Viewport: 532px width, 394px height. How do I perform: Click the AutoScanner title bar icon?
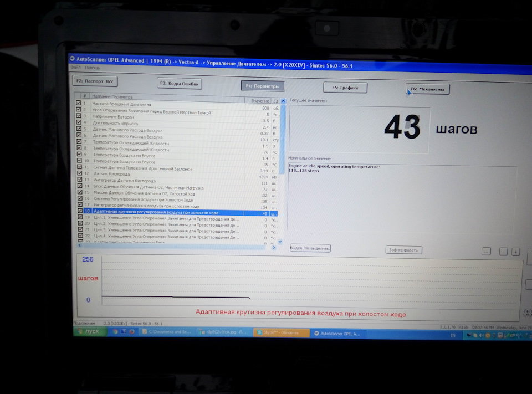[x=72, y=58]
